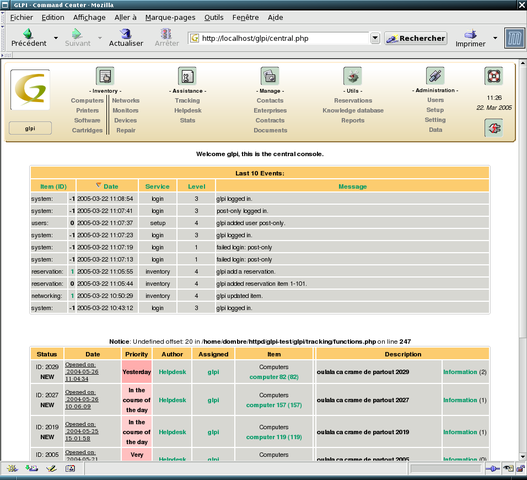This screenshot has height=480, width=527.
Task: Open the Address Book icon in status bar
Action: coord(70,468)
